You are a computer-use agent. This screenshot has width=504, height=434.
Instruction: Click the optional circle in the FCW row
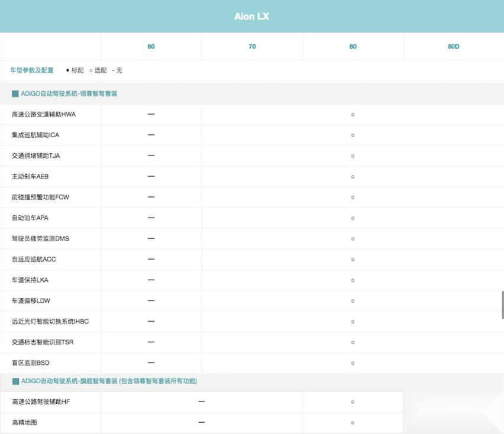[353, 197]
